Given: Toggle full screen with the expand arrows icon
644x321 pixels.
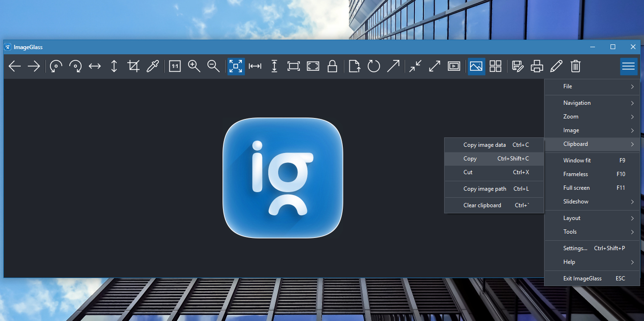Looking at the screenshot, I should click(x=435, y=67).
